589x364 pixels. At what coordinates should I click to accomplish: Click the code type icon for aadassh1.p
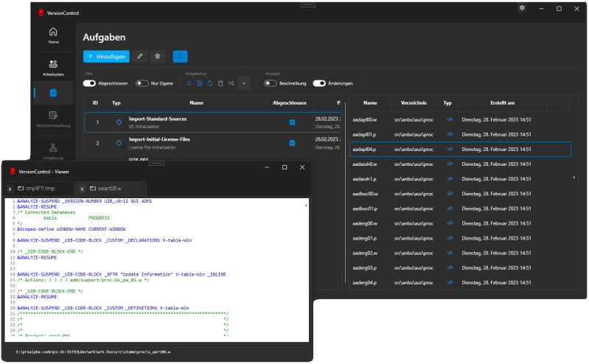(450, 179)
